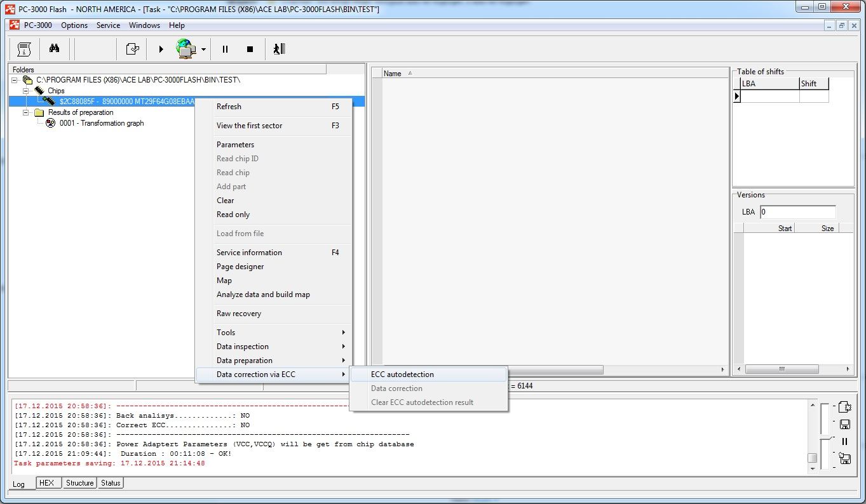866x504 pixels.
Task: Expand the Tools submenu
Action: click(274, 333)
